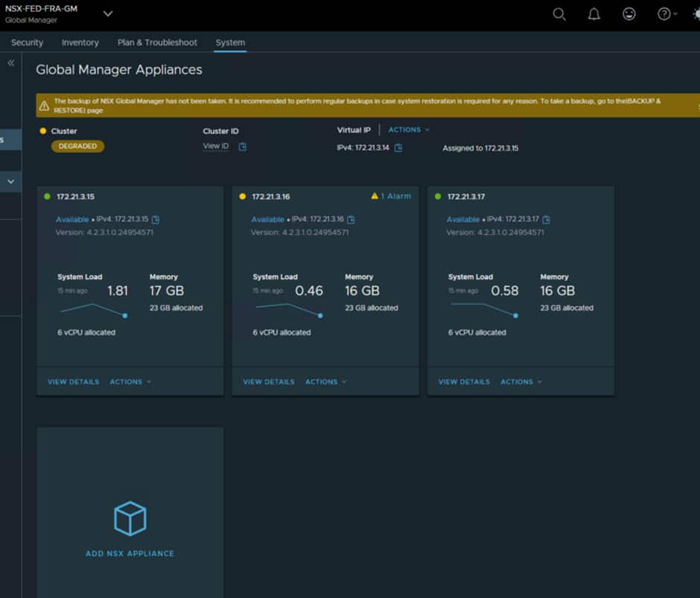Click 'Assigned to 172.21.3.15' text
This screenshot has height=598, width=700.
pyautogui.click(x=480, y=148)
